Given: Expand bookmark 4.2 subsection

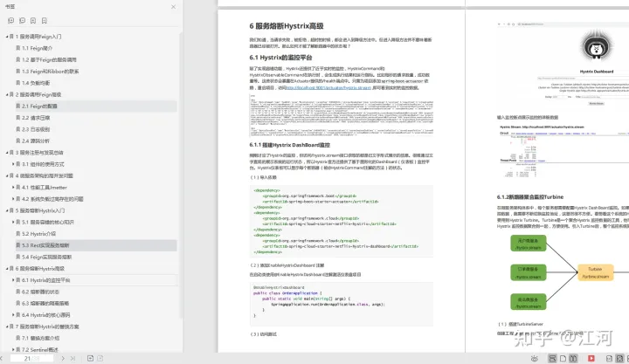Looking at the screenshot, I should click(x=13, y=199).
